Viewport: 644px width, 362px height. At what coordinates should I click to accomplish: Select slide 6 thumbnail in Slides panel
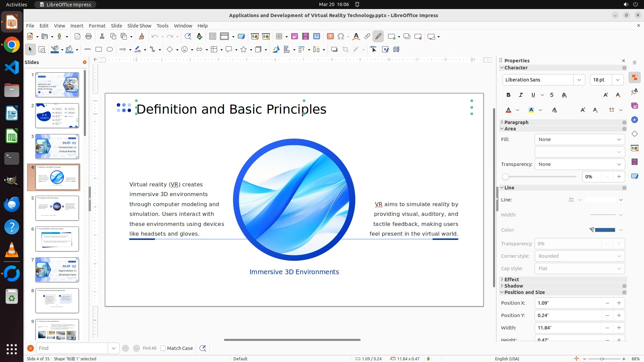point(57,239)
